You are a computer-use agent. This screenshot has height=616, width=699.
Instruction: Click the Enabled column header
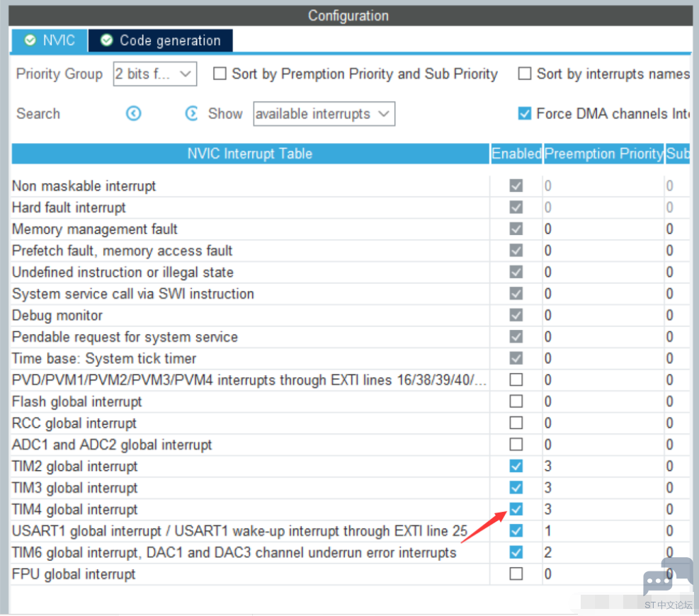pyautogui.click(x=516, y=154)
